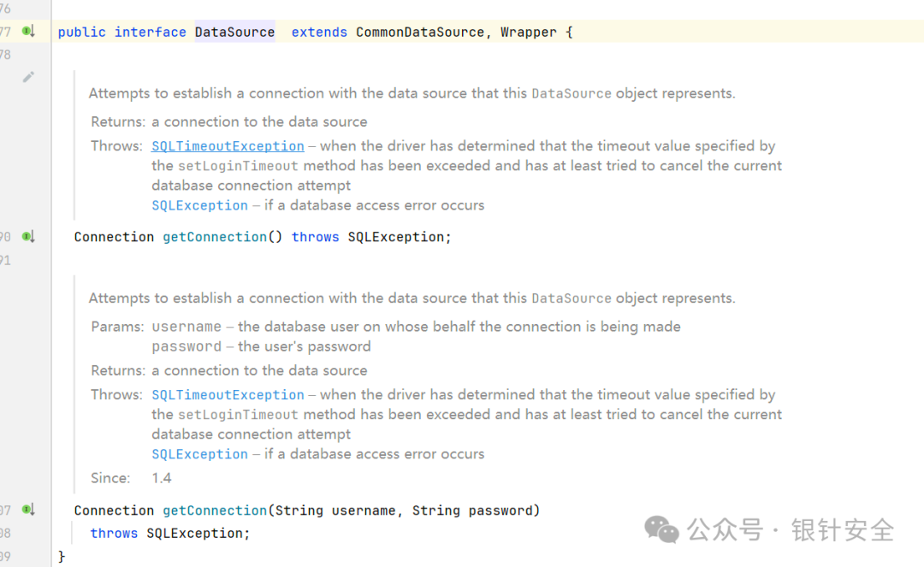Click getConnection with username and password parameters
Viewport: 924px width, 567px height.
pyautogui.click(x=215, y=511)
